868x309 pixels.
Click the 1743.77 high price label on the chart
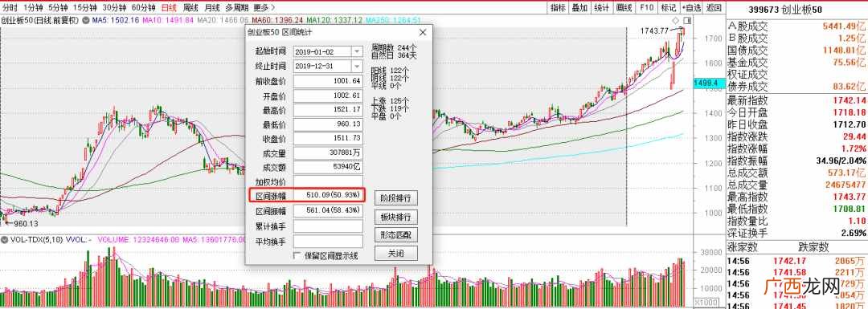point(653,30)
